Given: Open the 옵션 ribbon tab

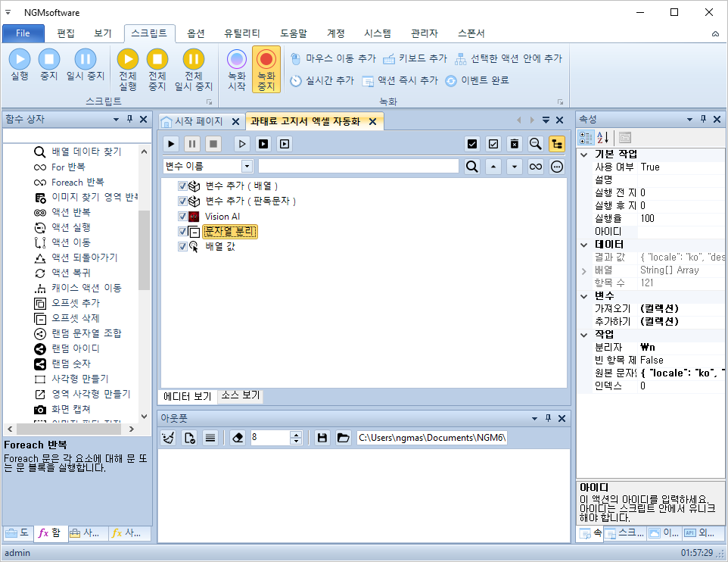Looking at the screenshot, I should point(195,33).
